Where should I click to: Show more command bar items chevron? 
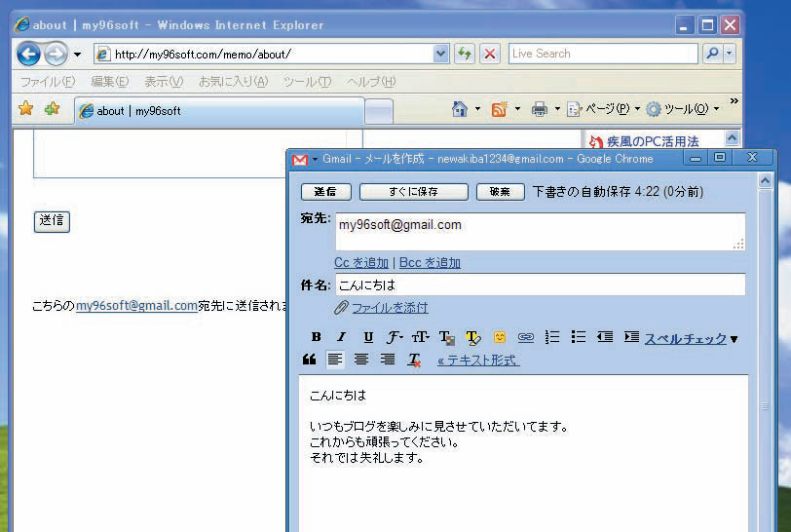pos(734,101)
